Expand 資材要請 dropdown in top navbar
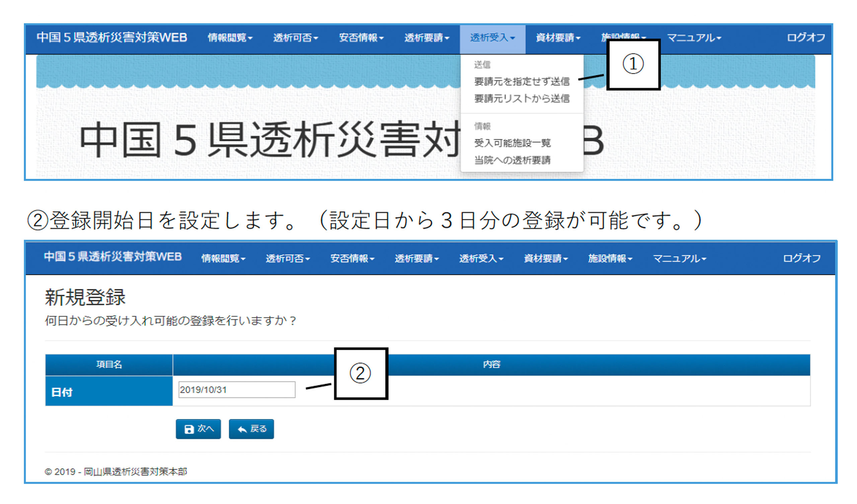 (558, 37)
